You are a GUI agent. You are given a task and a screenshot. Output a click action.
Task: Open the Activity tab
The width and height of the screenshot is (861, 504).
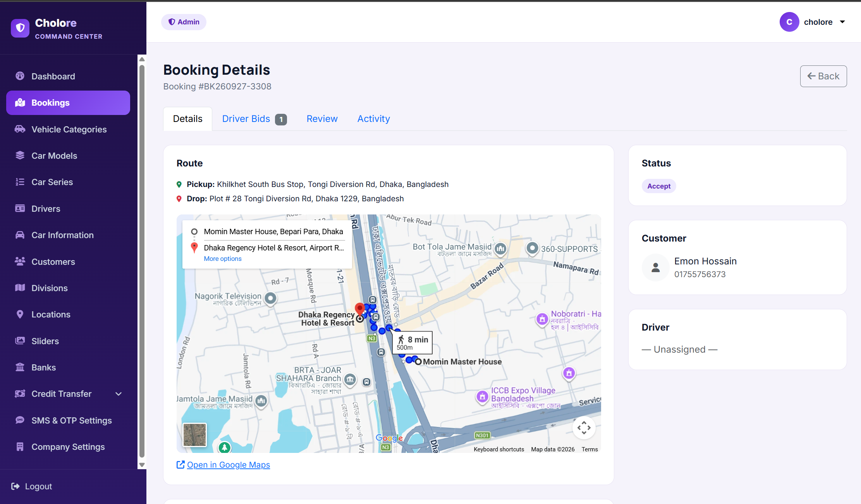[x=374, y=119]
